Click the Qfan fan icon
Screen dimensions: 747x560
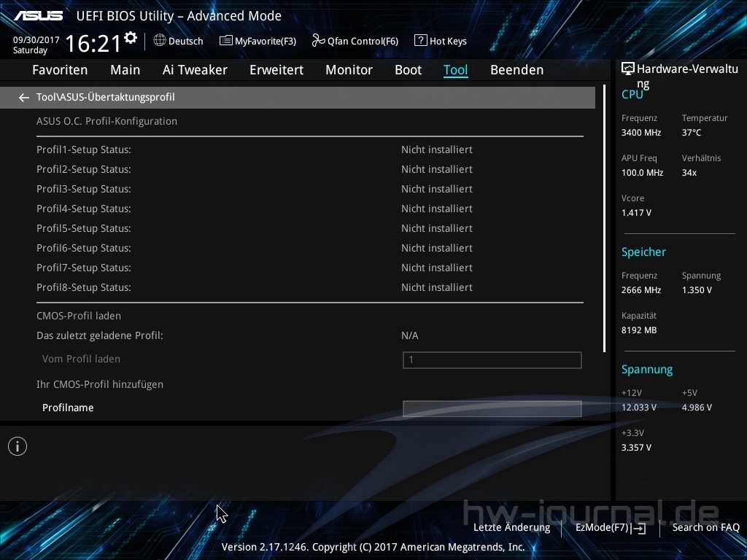pyautogui.click(x=318, y=41)
